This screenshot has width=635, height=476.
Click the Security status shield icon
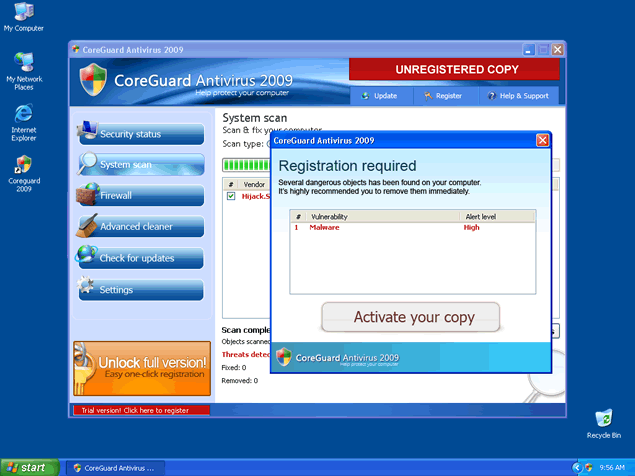pos(88,131)
